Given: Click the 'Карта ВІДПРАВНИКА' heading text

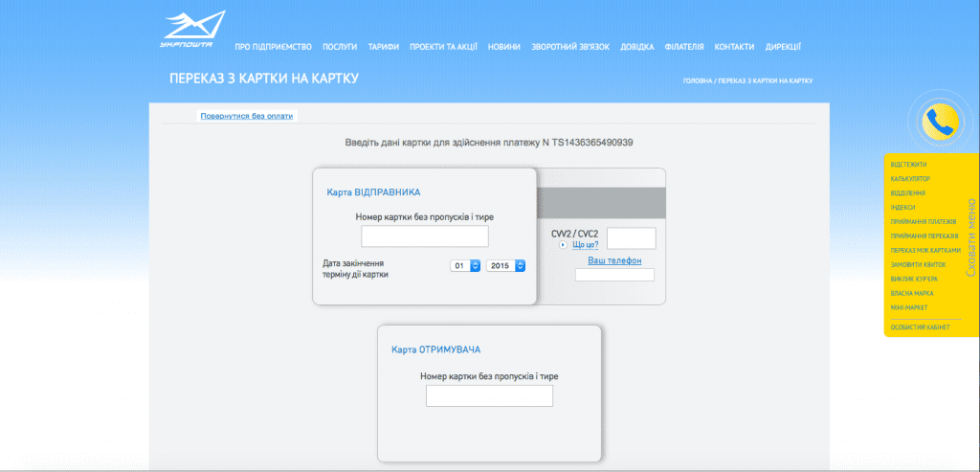Looking at the screenshot, I should pos(374,191).
